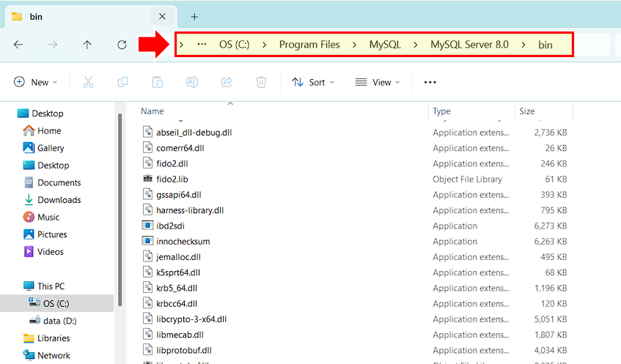Screen dimensions: 621x364
Task: Open a new tab with plus button
Action: point(194,17)
